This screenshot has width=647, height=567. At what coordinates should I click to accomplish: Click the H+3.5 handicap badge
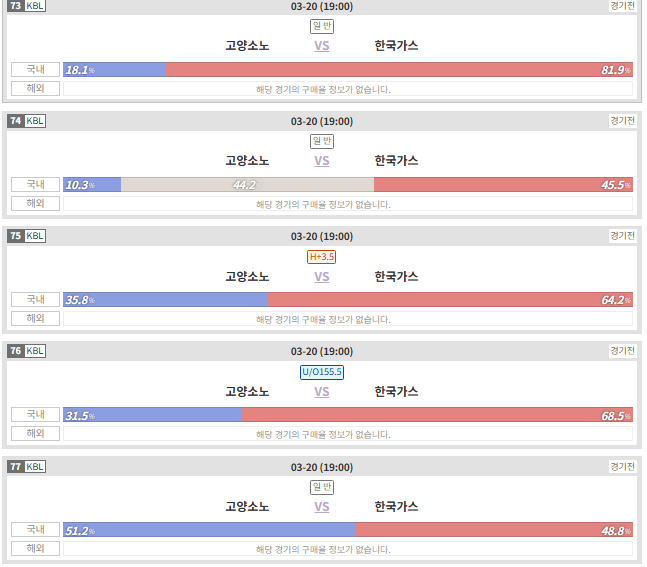point(321,257)
